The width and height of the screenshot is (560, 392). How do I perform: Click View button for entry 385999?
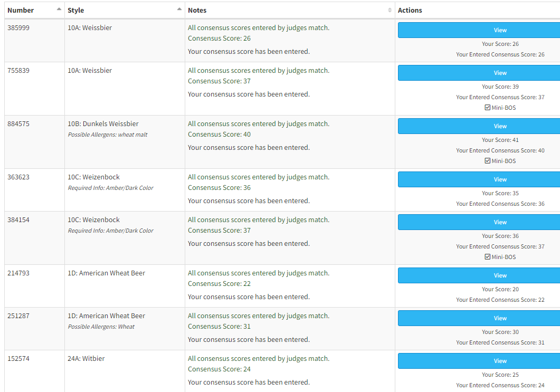[500, 30]
